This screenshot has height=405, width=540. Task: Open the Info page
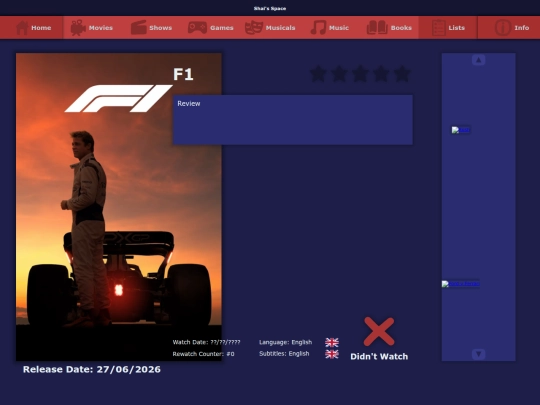511,28
